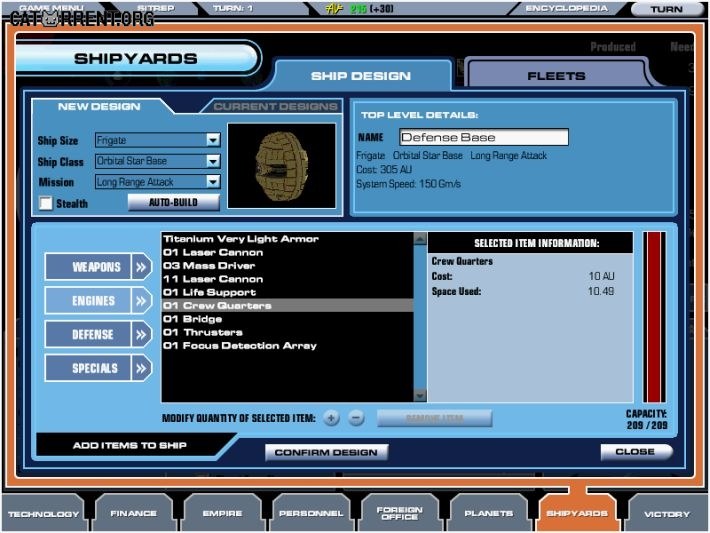
Task: Click the Engines double-chevron arrow icon
Action: tap(142, 300)
